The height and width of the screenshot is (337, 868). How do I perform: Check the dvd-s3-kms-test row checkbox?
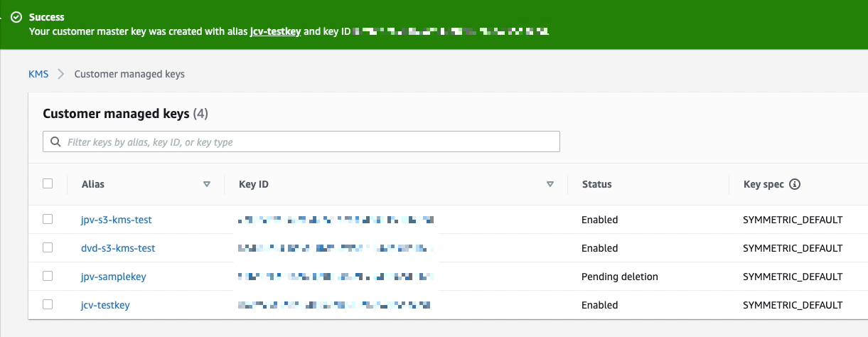pos(48,247)
